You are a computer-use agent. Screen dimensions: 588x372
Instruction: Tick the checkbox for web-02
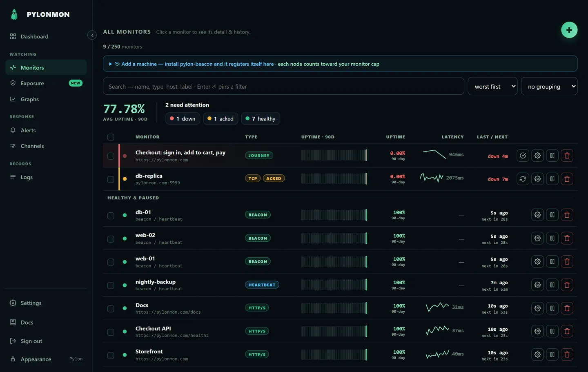[x=111, y=239]
